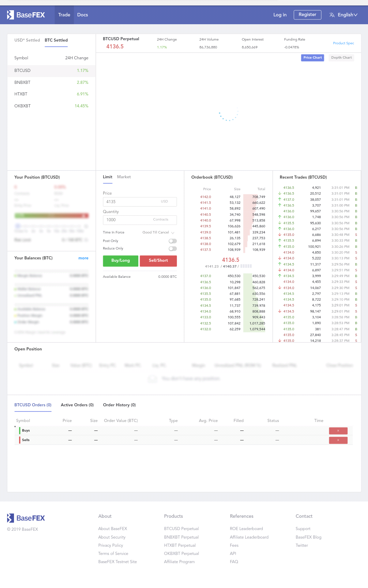Open Order History (0) tab
This screenshot has height=588, width=368.
click(x=119, y=405)
